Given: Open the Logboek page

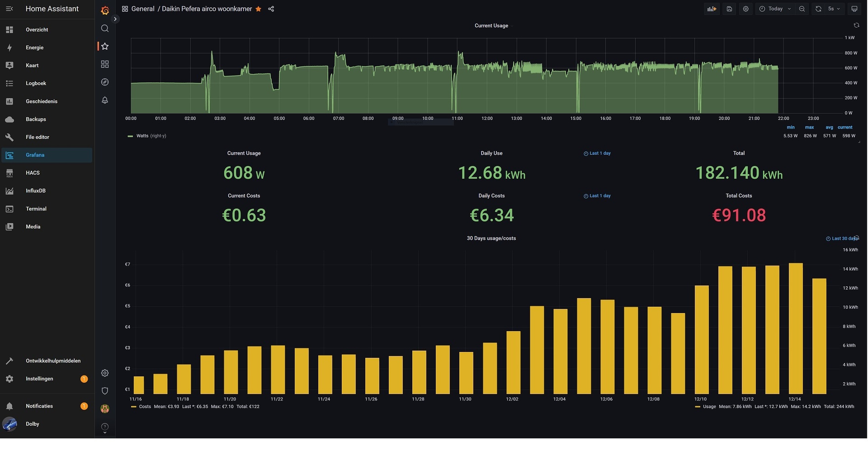Looking at the screenshot, I should 46,83.
